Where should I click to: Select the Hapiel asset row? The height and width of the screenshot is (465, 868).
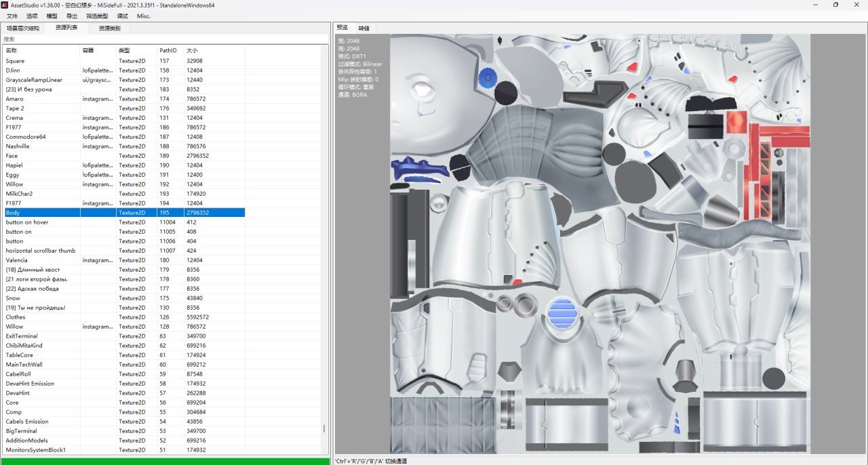click(124, 165)
